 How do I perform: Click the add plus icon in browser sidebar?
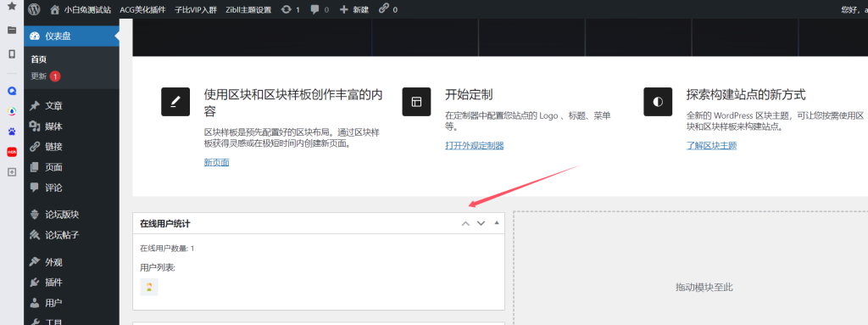point(12,172)
